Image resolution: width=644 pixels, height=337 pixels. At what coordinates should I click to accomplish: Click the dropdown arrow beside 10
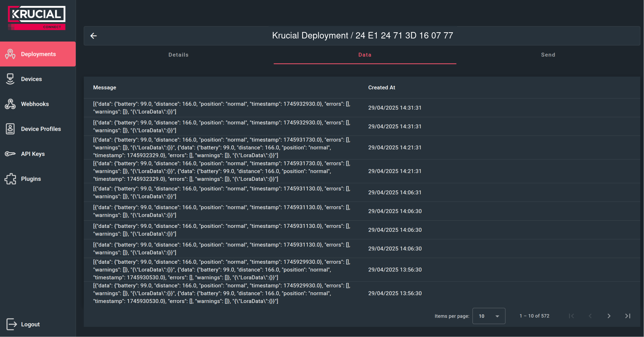(497, 316)
